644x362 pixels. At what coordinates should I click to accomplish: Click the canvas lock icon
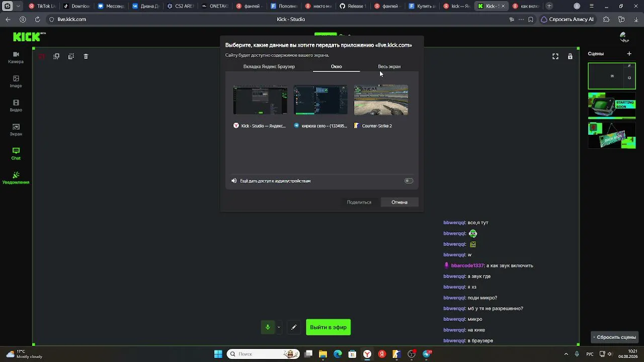(x=570, y=56)
